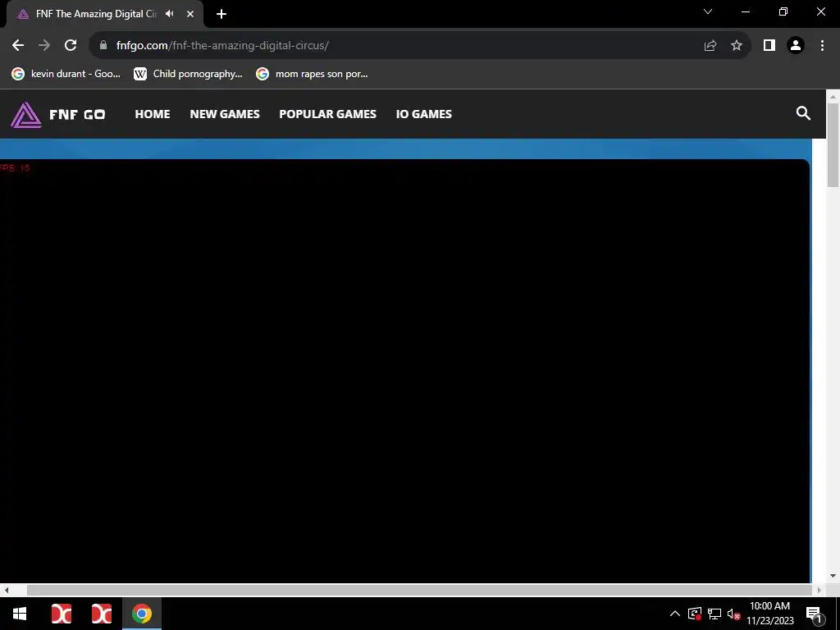Viewport: 840px width, 630px height.
Task: Share this page using the share icon
Action: pos(710,46)
